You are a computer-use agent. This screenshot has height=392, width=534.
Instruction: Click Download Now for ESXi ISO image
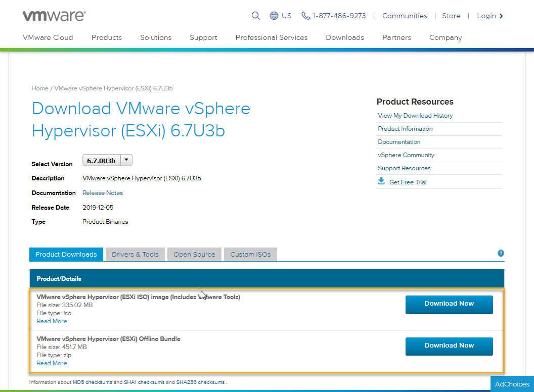coord(449,305)
